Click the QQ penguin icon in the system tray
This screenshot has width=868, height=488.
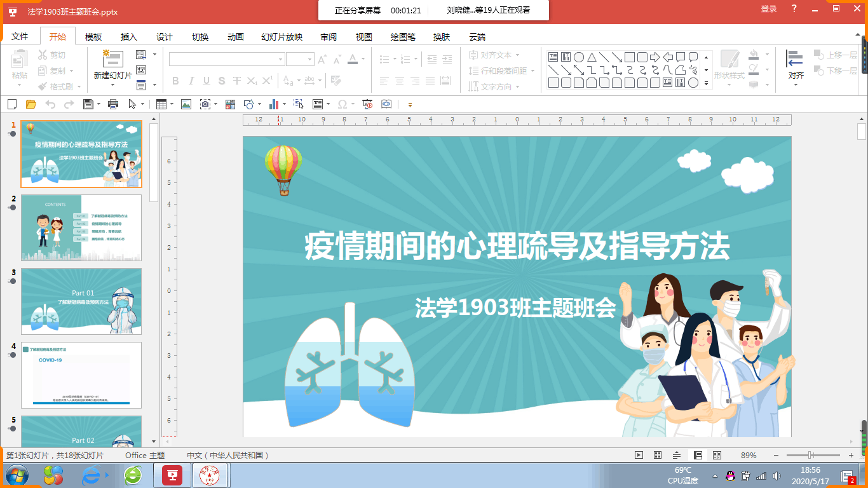coord(730,475)
